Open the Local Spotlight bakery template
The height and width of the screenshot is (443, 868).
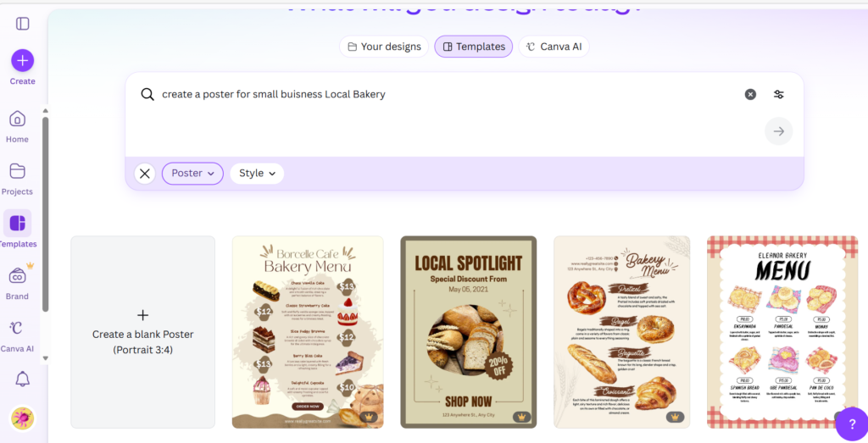(x=468, y=331)
